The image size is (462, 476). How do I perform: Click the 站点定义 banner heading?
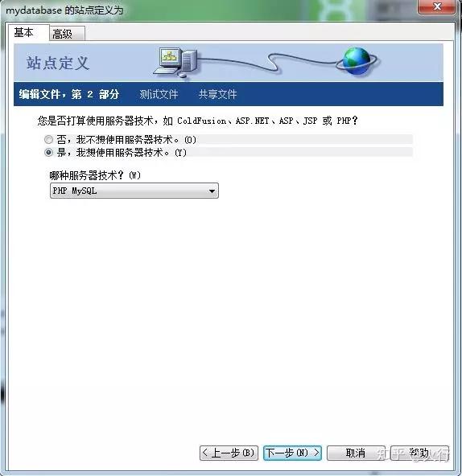pyautogui.click(x=58, y=64)
